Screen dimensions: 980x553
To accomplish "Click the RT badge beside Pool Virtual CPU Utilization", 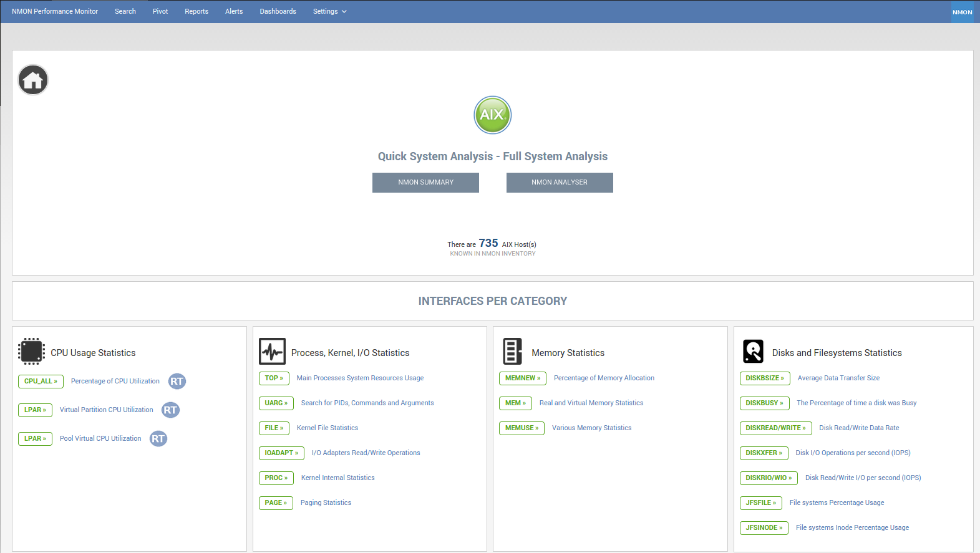I will click(x=158, y=439).
